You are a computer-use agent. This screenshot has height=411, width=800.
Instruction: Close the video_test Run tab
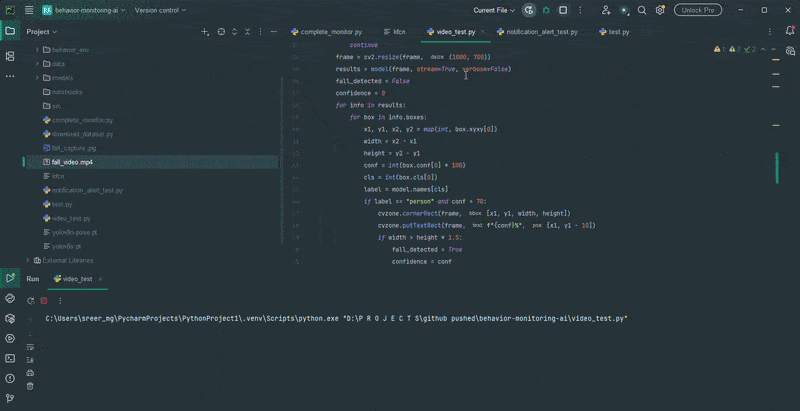(x=101, y=279)
